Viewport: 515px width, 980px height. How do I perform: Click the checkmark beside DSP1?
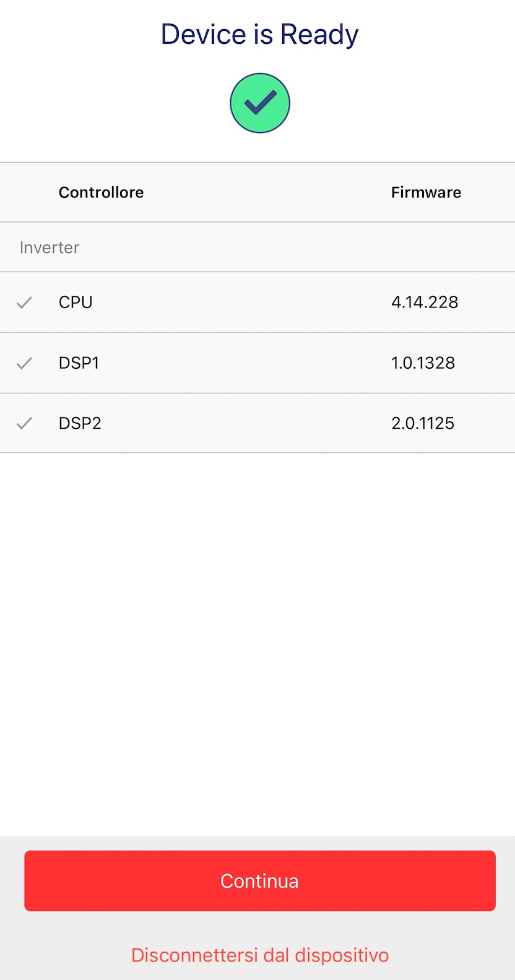pyautogui.click(x=24, y=363)
